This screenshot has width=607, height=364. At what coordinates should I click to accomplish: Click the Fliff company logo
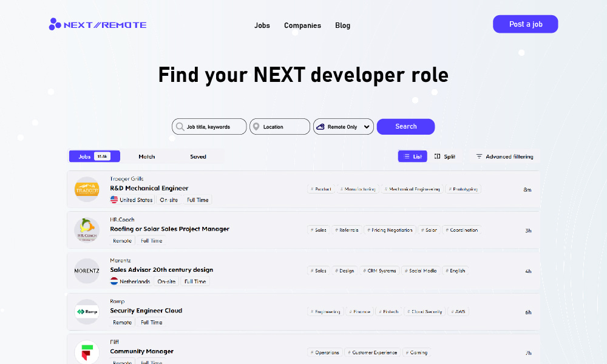87,351
